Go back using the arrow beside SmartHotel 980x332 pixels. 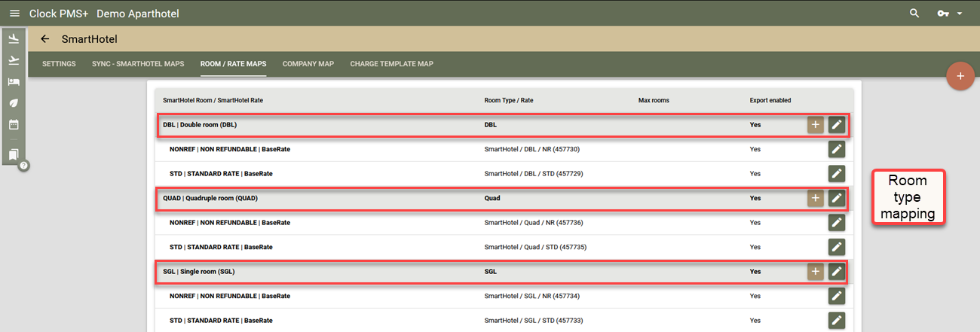tap(45, 39)
